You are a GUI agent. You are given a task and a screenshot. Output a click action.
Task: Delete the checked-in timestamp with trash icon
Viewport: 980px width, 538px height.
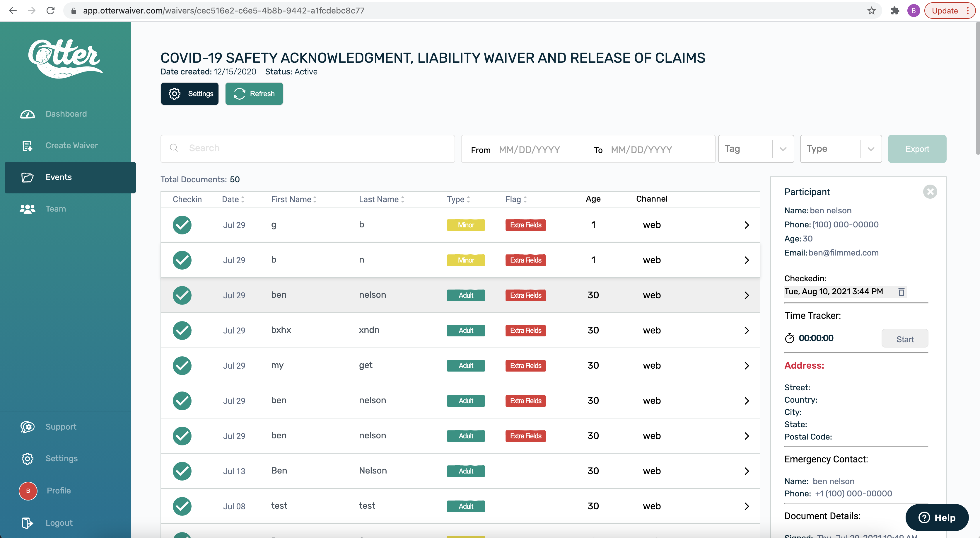click(x=901, y=292)
